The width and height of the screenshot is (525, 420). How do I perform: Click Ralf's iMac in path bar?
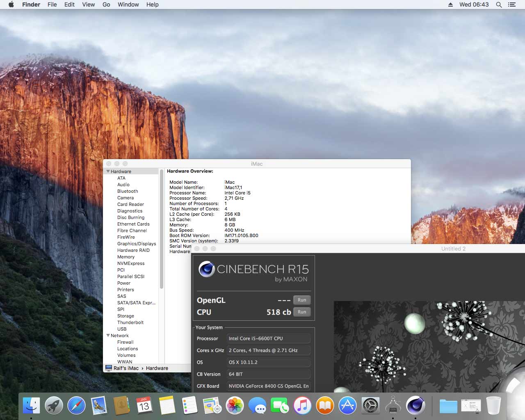(126, 368)
